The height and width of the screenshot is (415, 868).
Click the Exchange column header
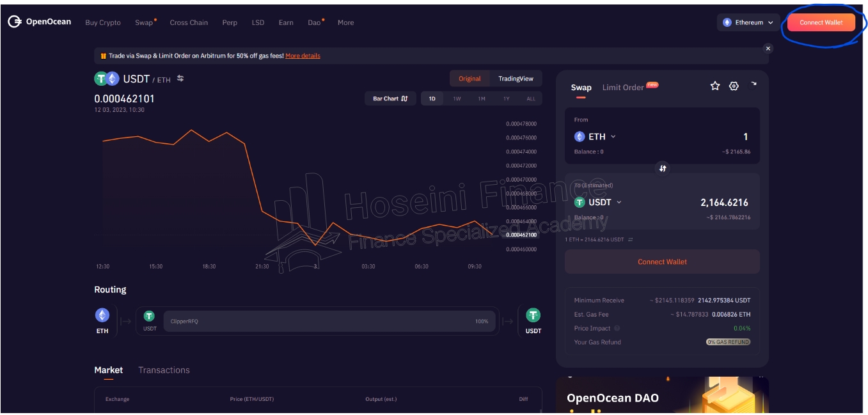click(117, 399)
